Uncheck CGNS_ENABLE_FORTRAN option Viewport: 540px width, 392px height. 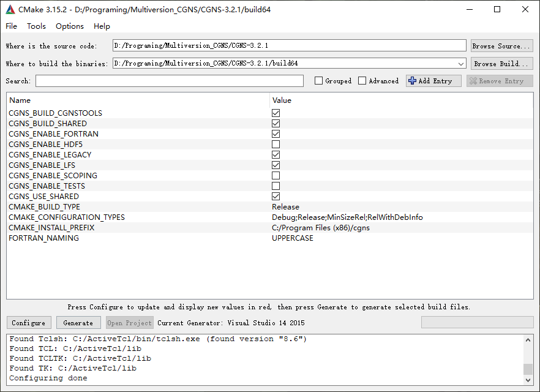(276, 134)
